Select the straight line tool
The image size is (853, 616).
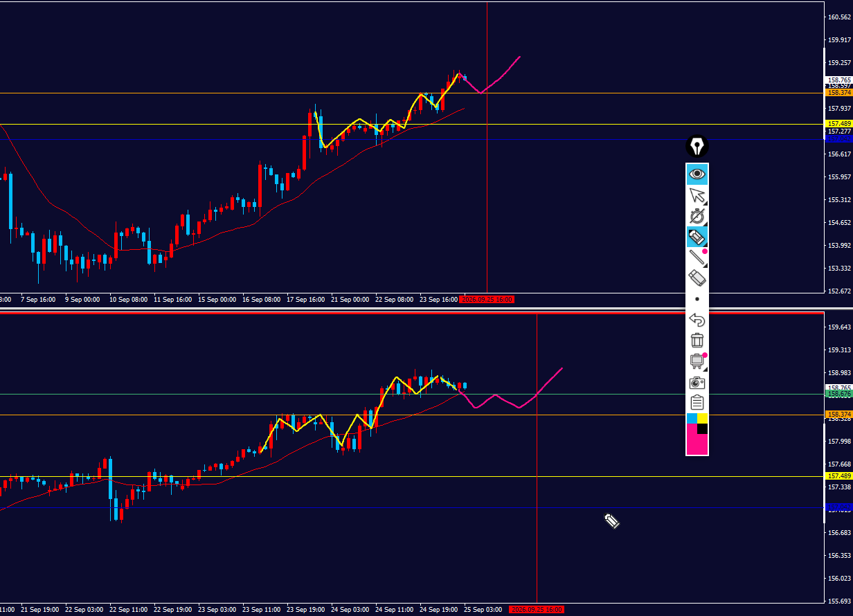(697, 257)
